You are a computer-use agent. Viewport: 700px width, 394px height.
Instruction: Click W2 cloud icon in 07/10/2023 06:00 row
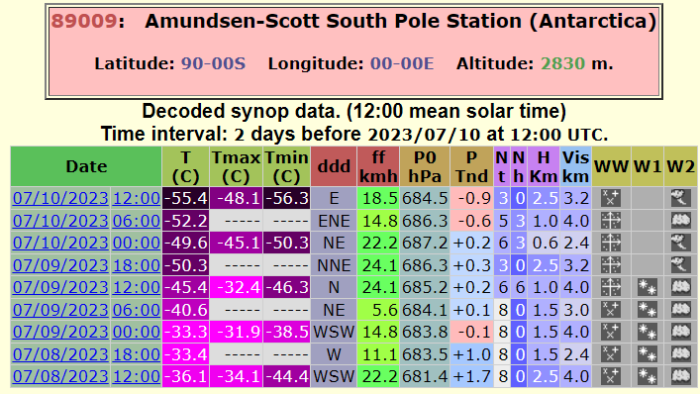coord(680,220)
